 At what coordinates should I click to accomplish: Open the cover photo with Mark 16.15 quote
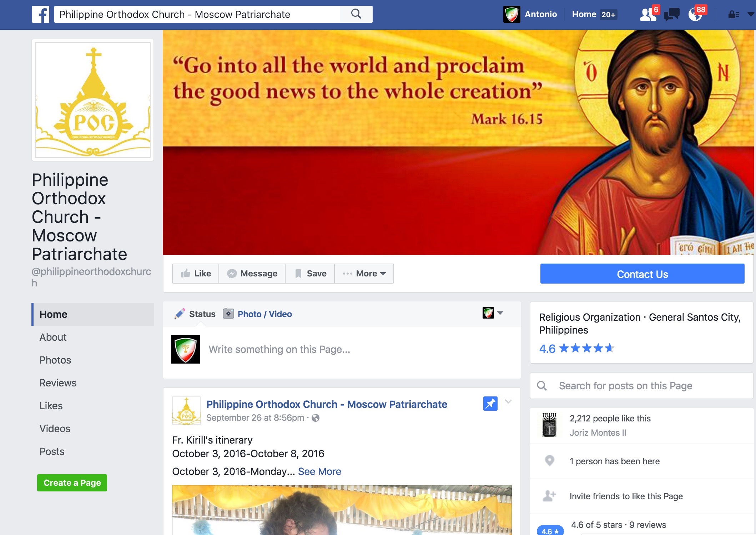[x=458, y=142]
